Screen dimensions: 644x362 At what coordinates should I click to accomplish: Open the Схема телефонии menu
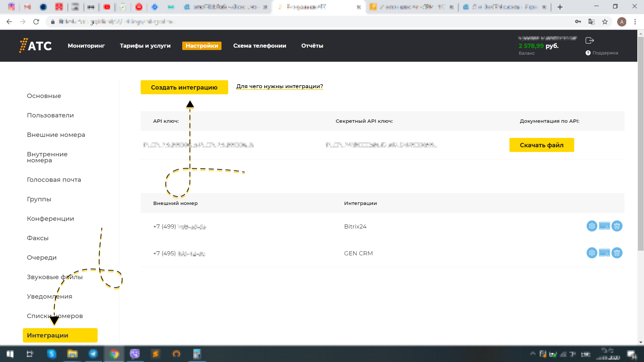click(x=259, y=46)
